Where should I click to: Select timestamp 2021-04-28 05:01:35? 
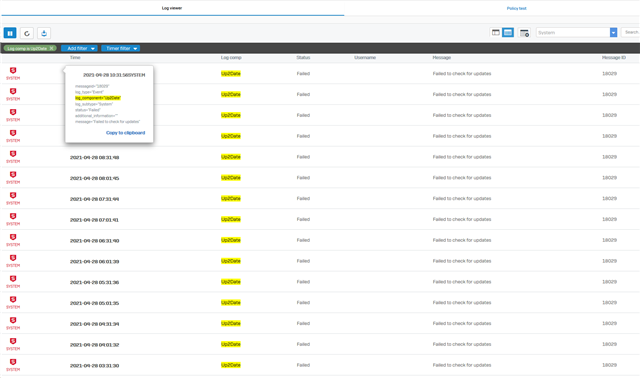(94, 303)
